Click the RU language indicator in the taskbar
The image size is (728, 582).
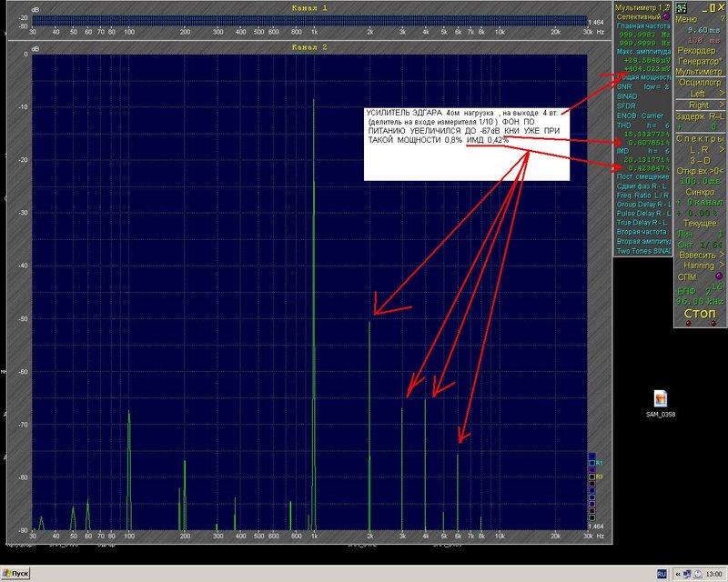[662, 574]
